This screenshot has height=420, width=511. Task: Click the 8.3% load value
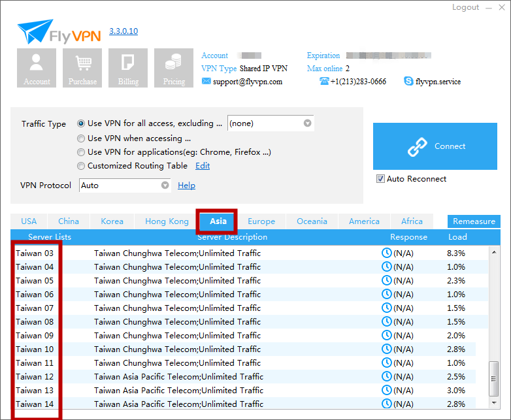(x=456, y=253)
